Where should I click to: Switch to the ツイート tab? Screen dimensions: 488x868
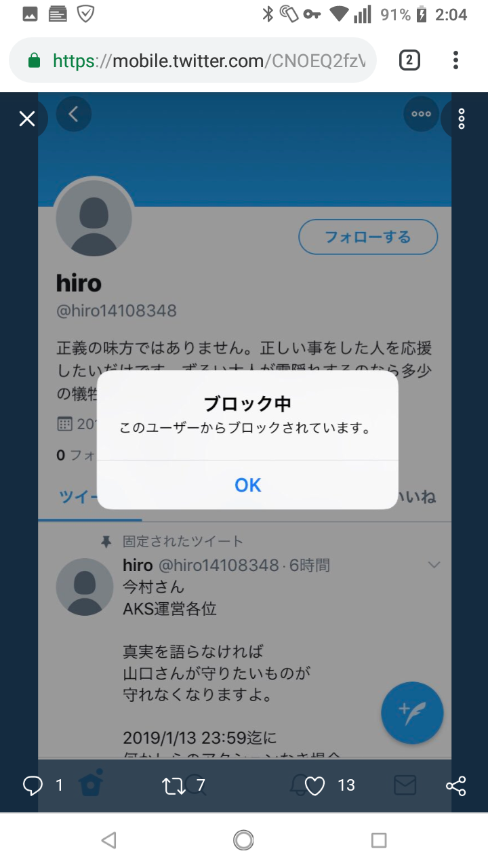pyautogui.click(x=79, y=497)
